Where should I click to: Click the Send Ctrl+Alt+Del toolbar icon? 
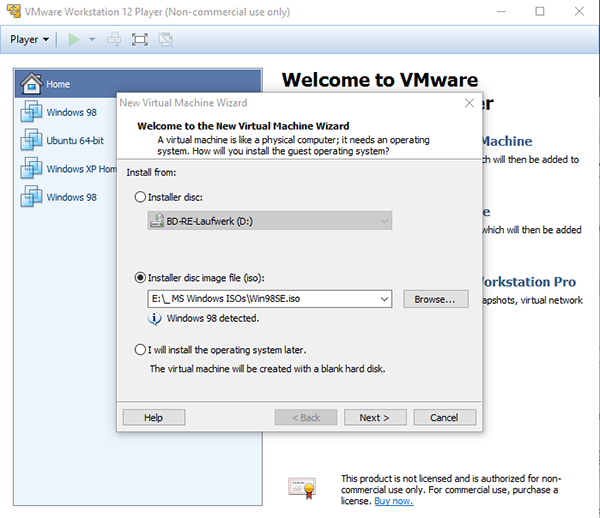coord(115,40)
